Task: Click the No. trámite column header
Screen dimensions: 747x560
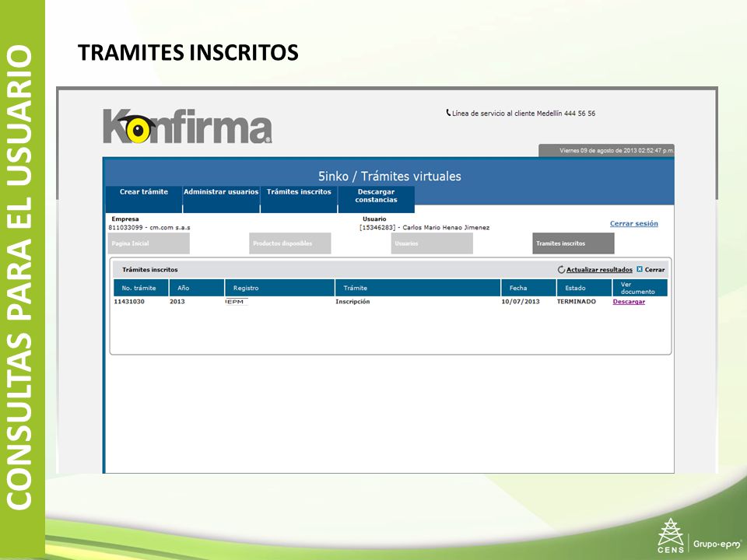Action: pyautogui.click(x=141, y=288)
